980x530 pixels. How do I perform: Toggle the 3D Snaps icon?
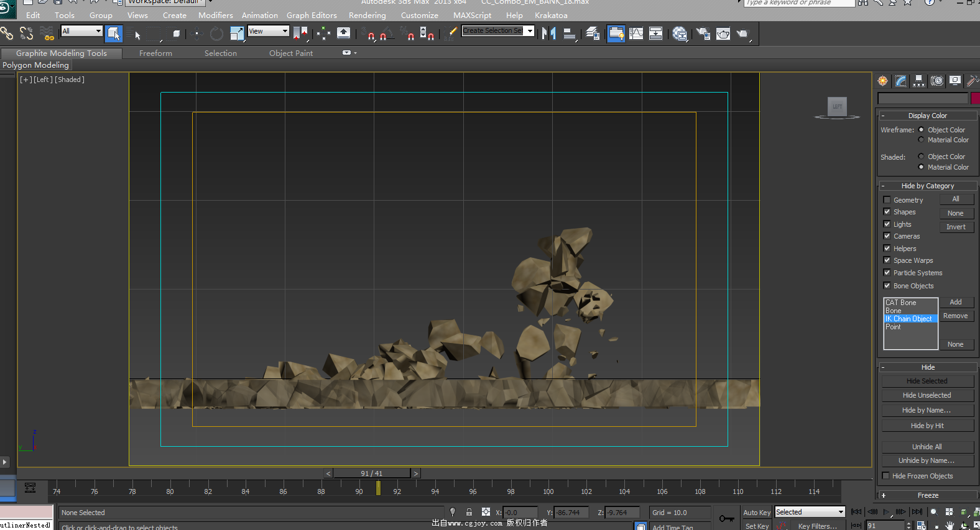point(368,34)
